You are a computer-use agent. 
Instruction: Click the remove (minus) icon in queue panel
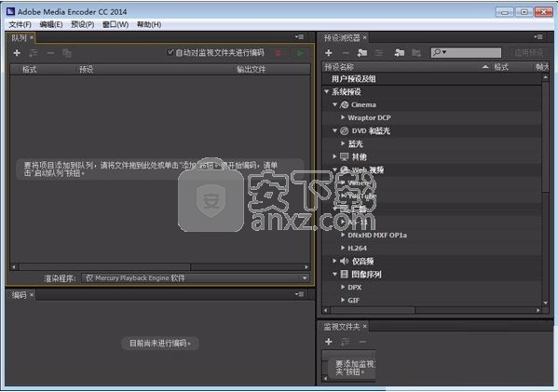tap(50, 53)
